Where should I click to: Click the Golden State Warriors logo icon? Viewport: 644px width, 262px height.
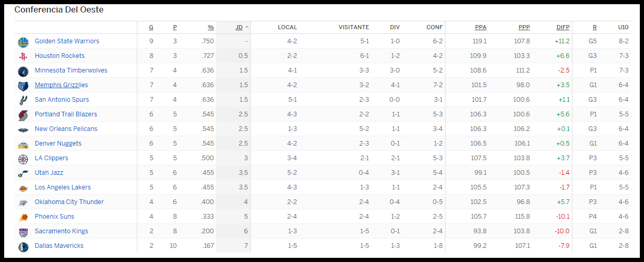[x=23, y=42]
